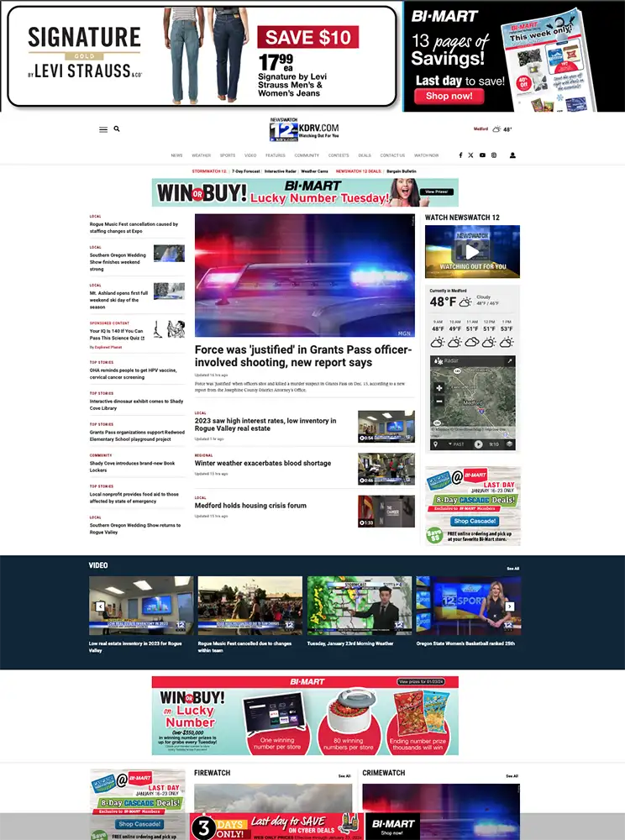Screen dimensions: 625x840
Task: Click the 9 AM forecast weather icon
Action: pyautogui.click(x=438, y=342)
